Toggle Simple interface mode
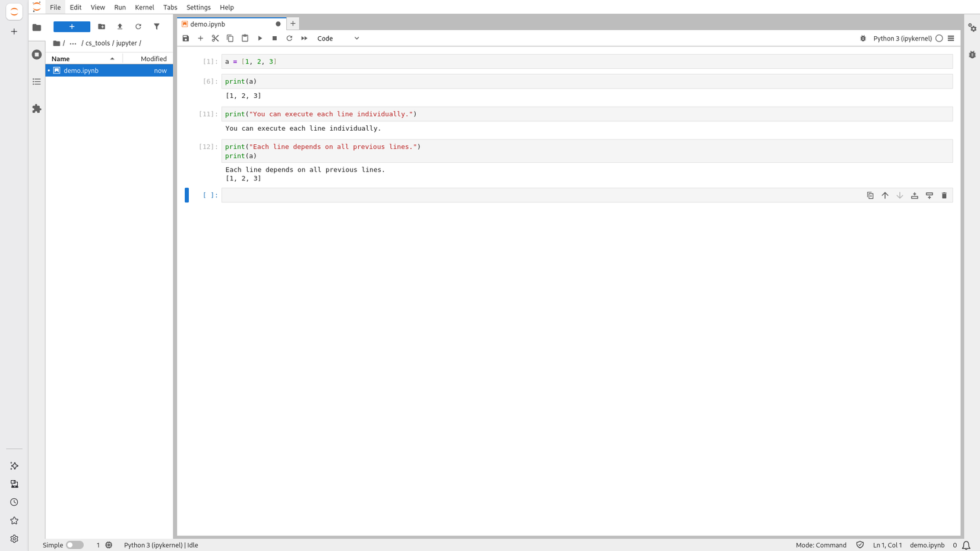980x551 pixels. click(75, 544)
